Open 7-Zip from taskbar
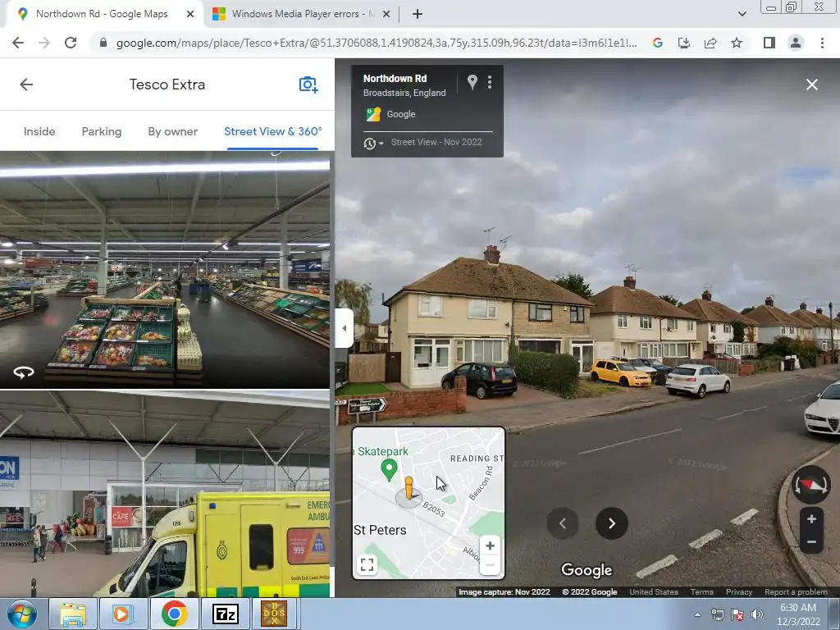 [225, 614]
